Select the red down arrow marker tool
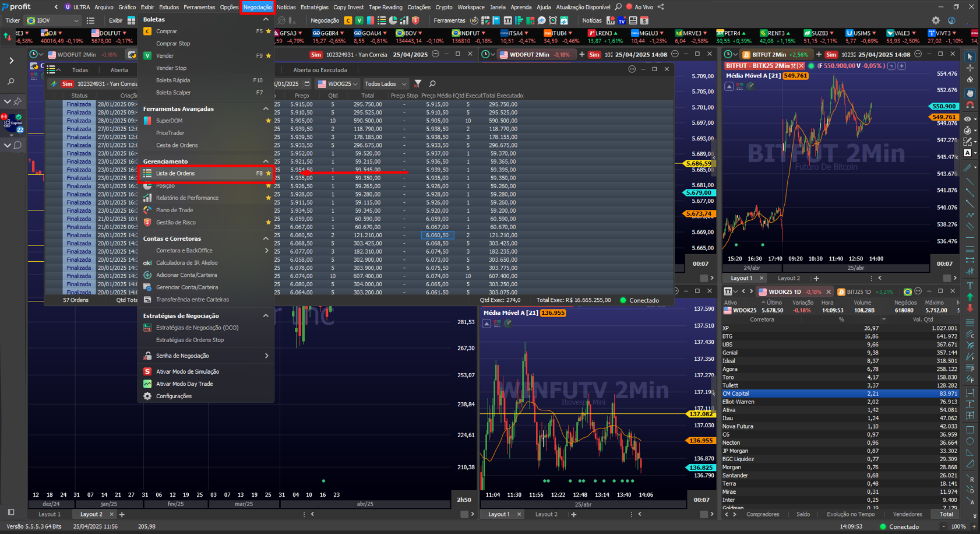The height and width of the screenshot is (534, 980). coord(970,308)
